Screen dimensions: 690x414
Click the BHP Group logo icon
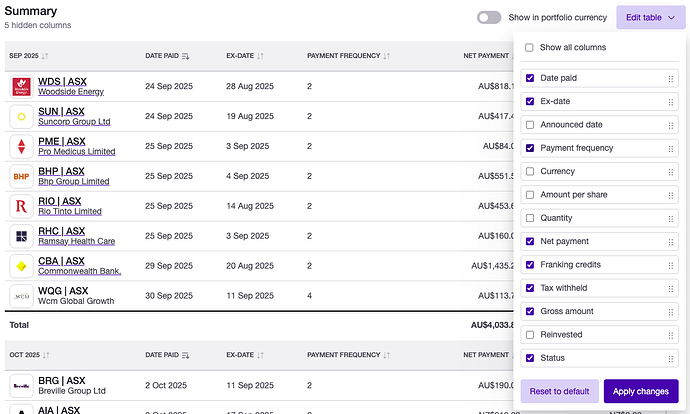(x=22, y=177)
